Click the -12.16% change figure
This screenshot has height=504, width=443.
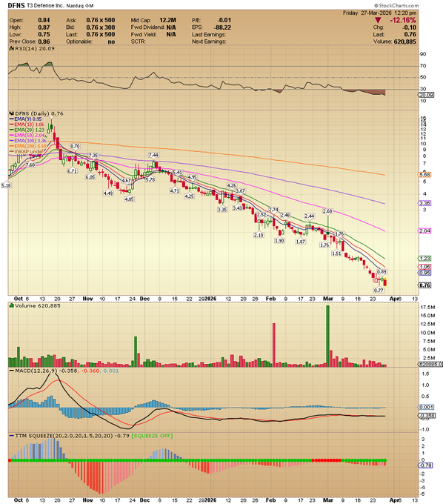tap(403, 20)
